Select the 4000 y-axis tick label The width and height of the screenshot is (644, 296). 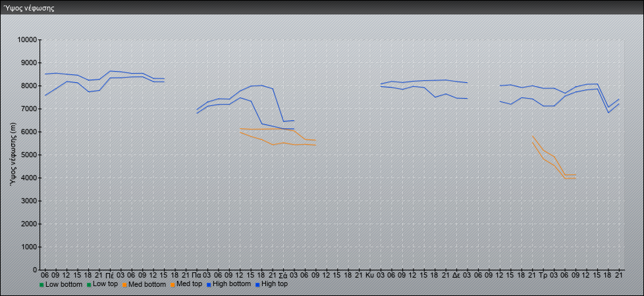click(29, 178)
